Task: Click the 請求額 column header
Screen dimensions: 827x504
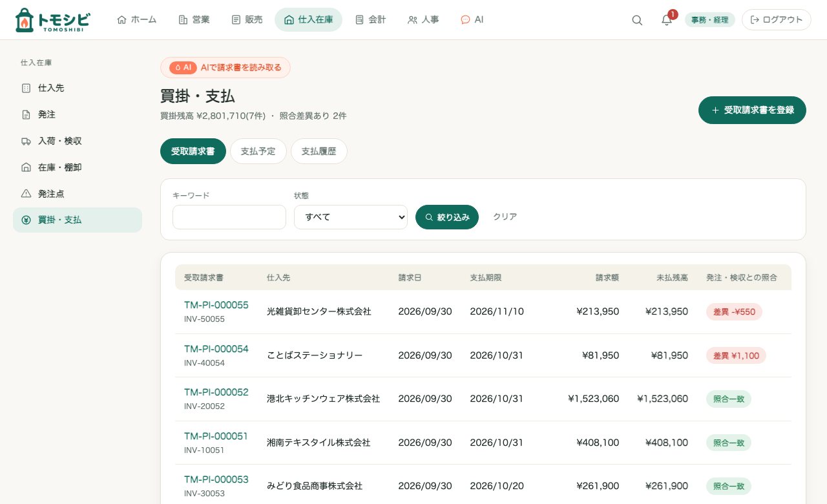Action: pyautogui.click(x=607, y=277)
